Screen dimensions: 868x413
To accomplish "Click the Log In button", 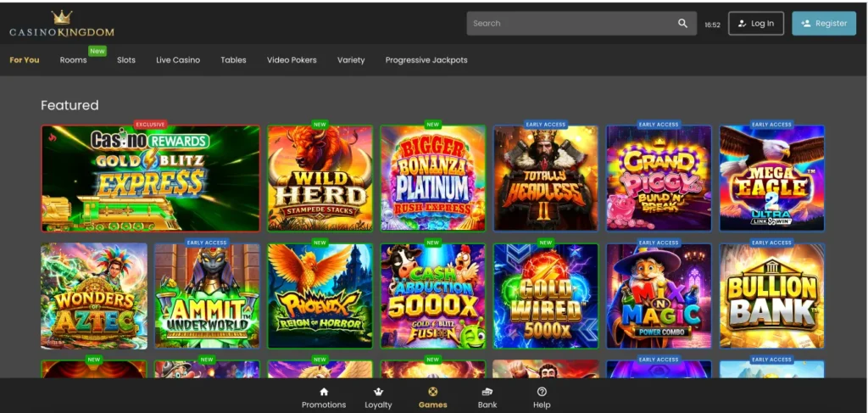I will (755, 23).
